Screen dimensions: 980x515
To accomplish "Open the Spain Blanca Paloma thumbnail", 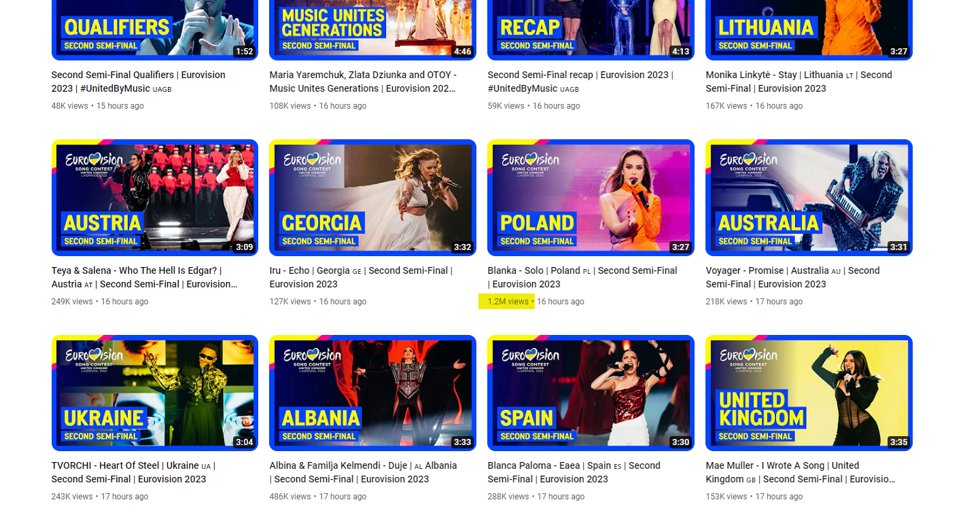I will pyautogui.click(x=591, y=393).
